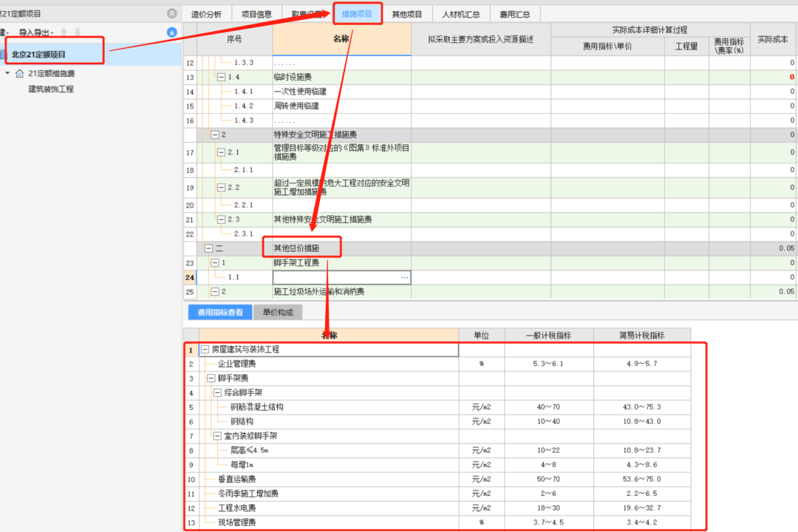The width and height of the screenshot is (798, 532).
Task: Select 建筑装饰工程 in the project tree
Action: (50, 89)
